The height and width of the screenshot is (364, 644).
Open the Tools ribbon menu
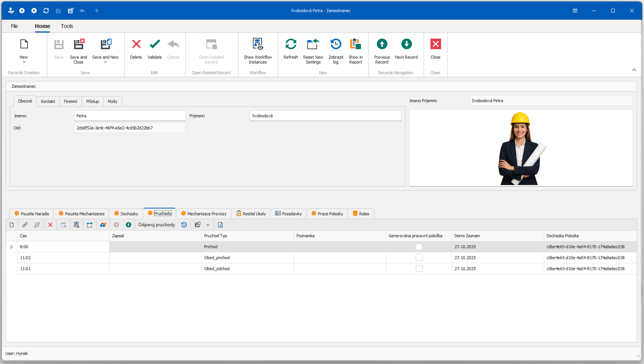point(67,26)
